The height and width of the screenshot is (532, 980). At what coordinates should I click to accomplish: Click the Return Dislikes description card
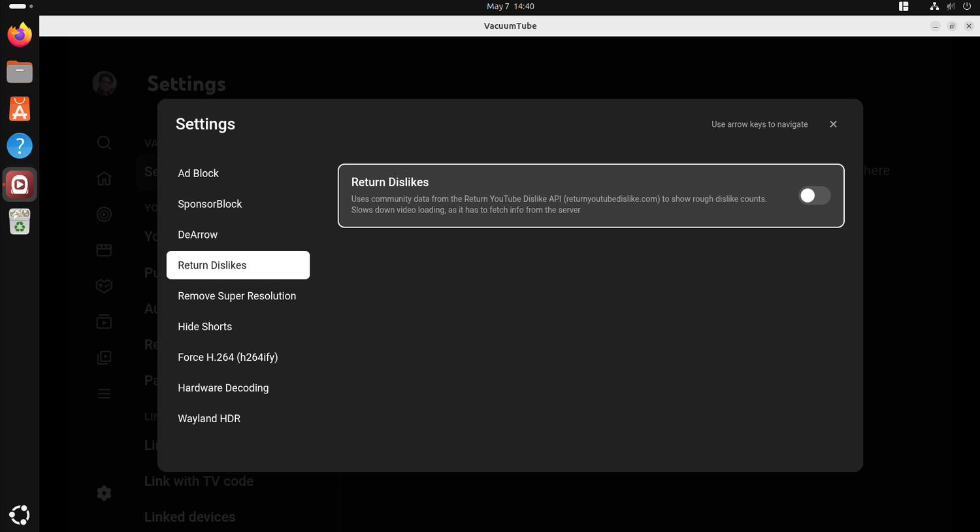(x=591, y=195)
